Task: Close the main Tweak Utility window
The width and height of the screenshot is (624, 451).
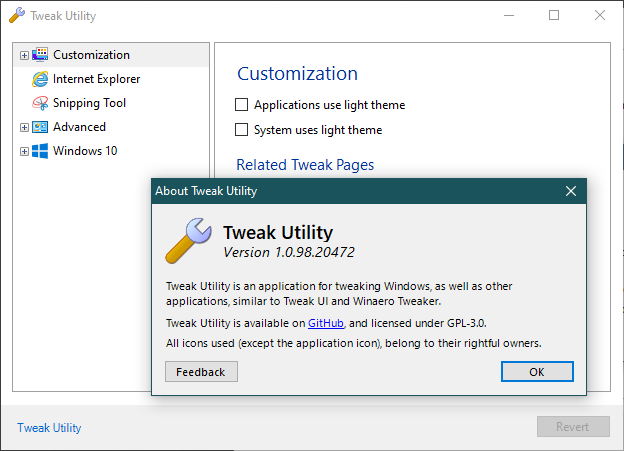Action: click(600, 16)
